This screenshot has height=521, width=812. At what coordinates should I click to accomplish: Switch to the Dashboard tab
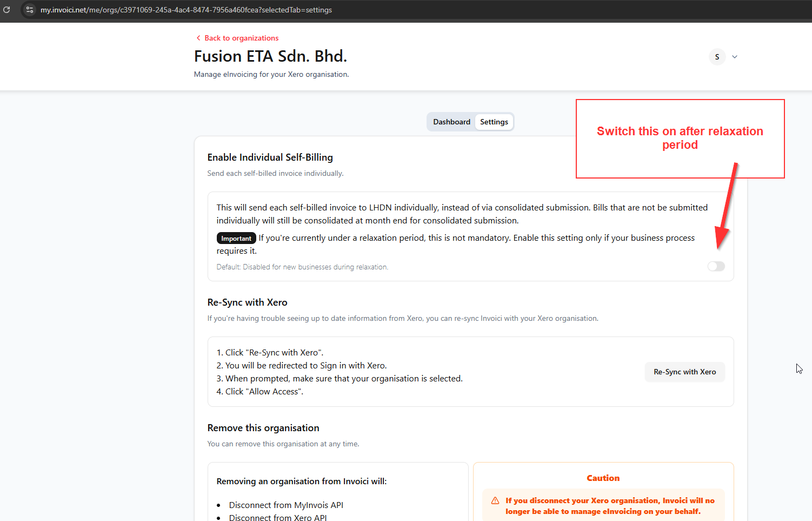(x=451, y=122)
